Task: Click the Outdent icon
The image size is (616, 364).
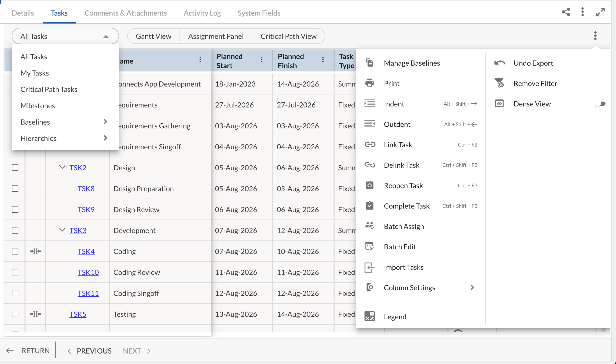Action: coord(370,124)
